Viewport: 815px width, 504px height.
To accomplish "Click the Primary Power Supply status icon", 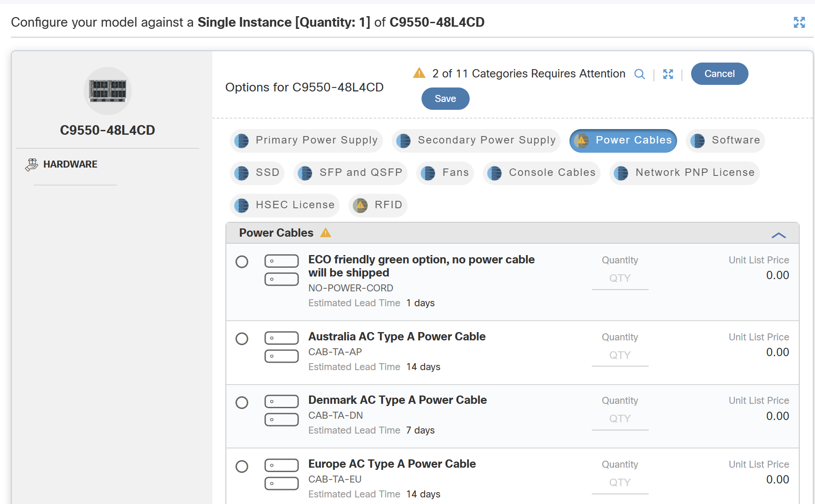I will pos(242,141).
